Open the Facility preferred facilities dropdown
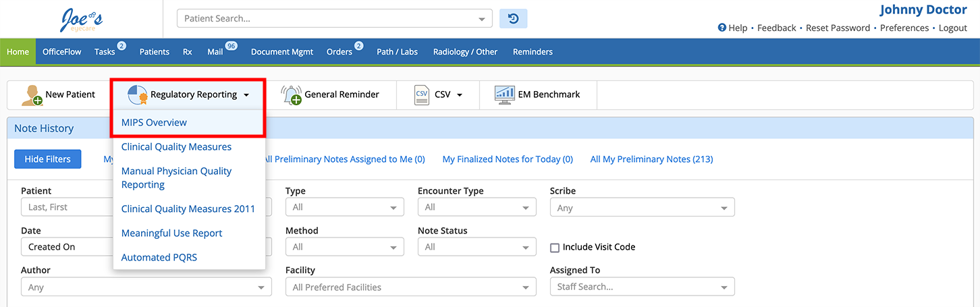This screenshot has width=980, height=307. point(410,287)
